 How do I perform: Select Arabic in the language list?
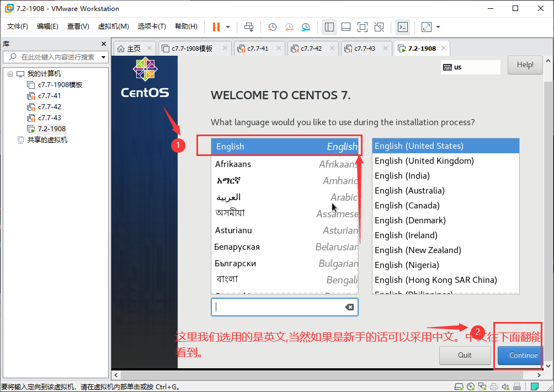(x=285, y=197)
